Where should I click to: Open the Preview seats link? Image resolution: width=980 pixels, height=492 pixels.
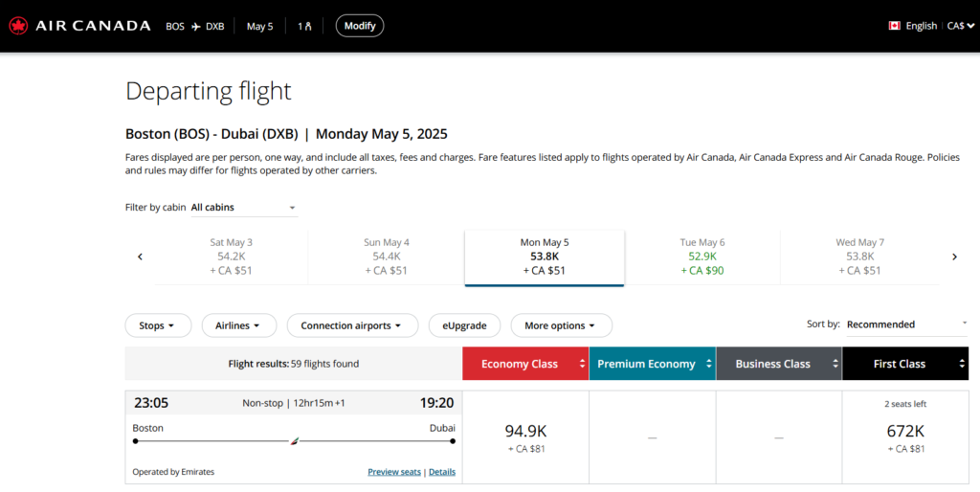coord(394,472)
